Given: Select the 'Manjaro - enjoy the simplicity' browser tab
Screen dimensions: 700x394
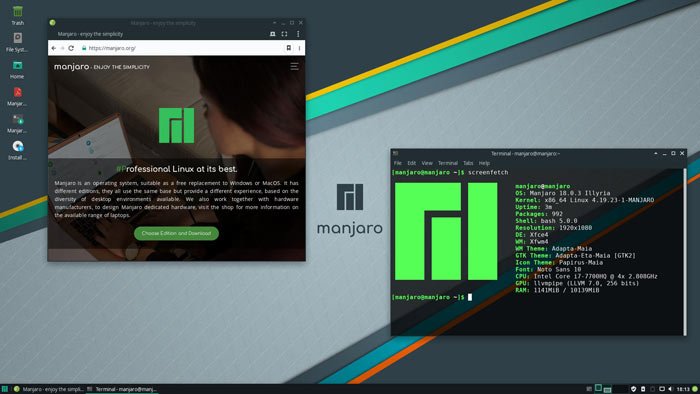Looking at the screenshot, I should pyautogui.click(x=90, y=34).
